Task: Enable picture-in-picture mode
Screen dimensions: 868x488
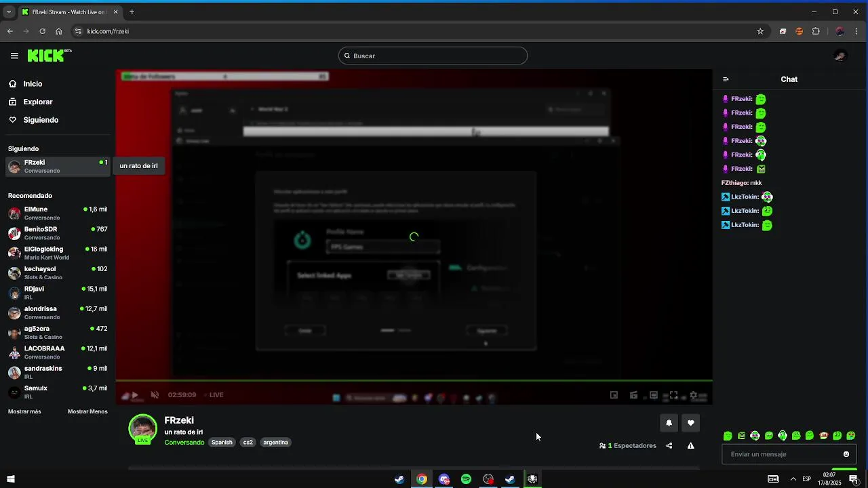Action: (x=614, y=395)
